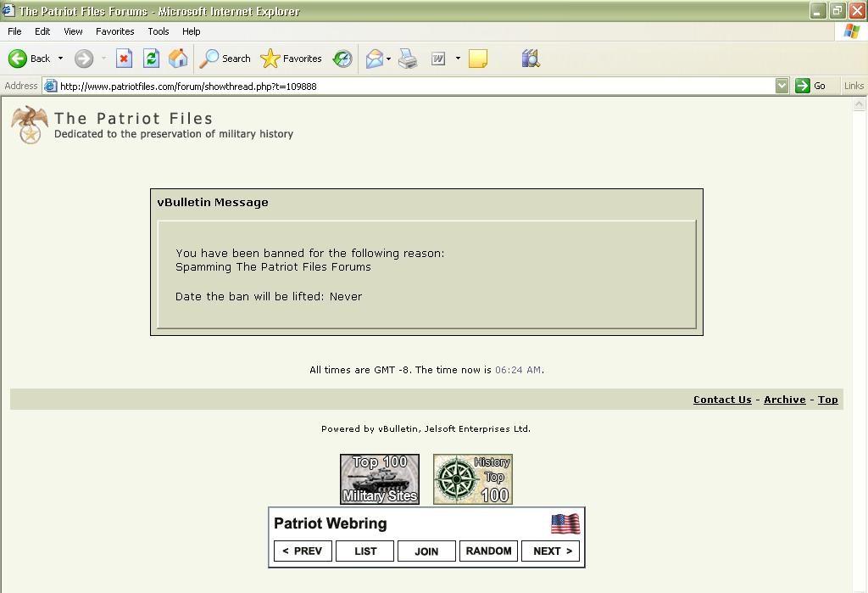Image resolution: width=868 pixels, height=593 pixels.
Task: Follow the Contact Us link
Action: pos(722,400)
